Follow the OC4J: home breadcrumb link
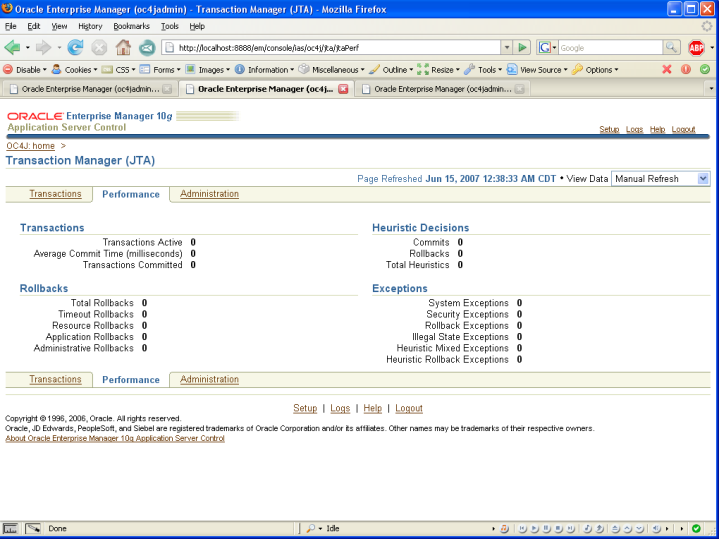The image size is (719, 539). coord(30,146)
